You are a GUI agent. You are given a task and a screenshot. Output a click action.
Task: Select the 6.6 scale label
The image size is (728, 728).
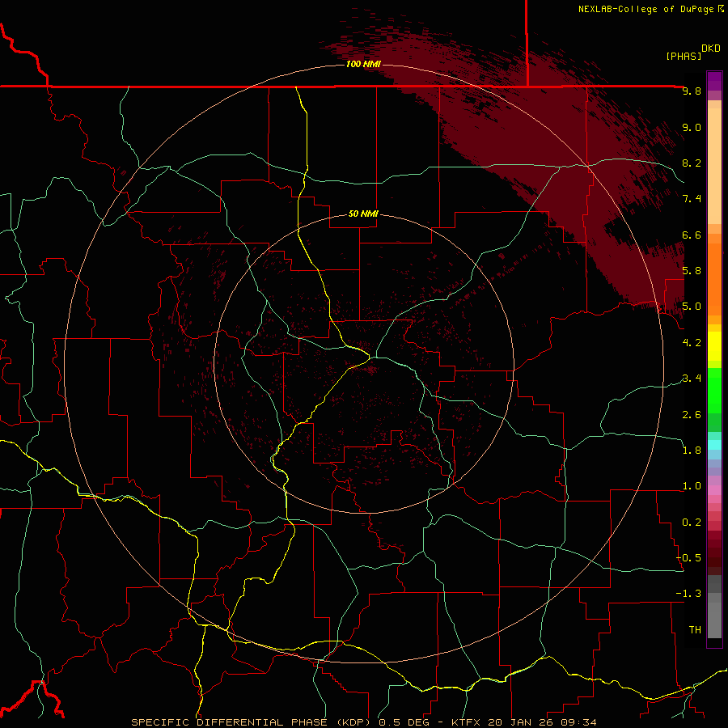click(x=692, y=235)
